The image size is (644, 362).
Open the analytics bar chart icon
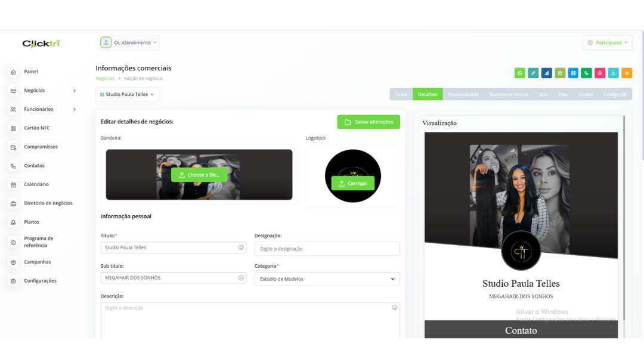tap(547, 73)
